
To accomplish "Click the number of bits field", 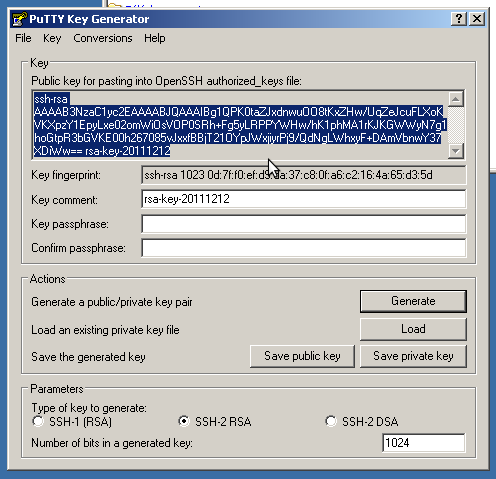I will pos(423,443).
